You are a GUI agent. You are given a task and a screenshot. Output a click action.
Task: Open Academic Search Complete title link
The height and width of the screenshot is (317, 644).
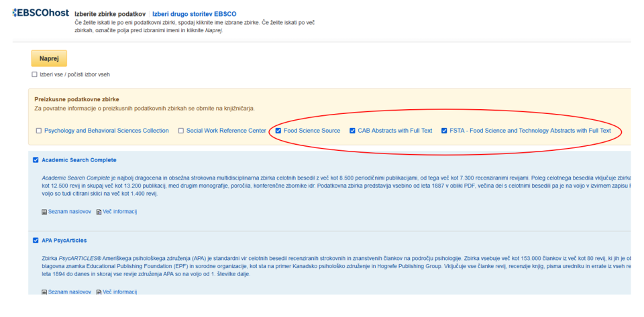(79, 160)
